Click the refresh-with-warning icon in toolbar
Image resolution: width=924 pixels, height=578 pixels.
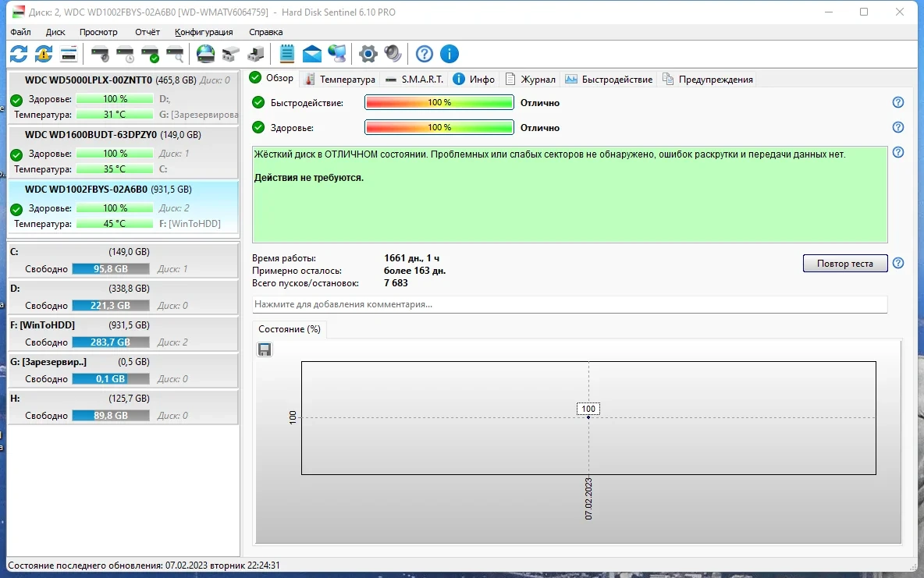44,54
